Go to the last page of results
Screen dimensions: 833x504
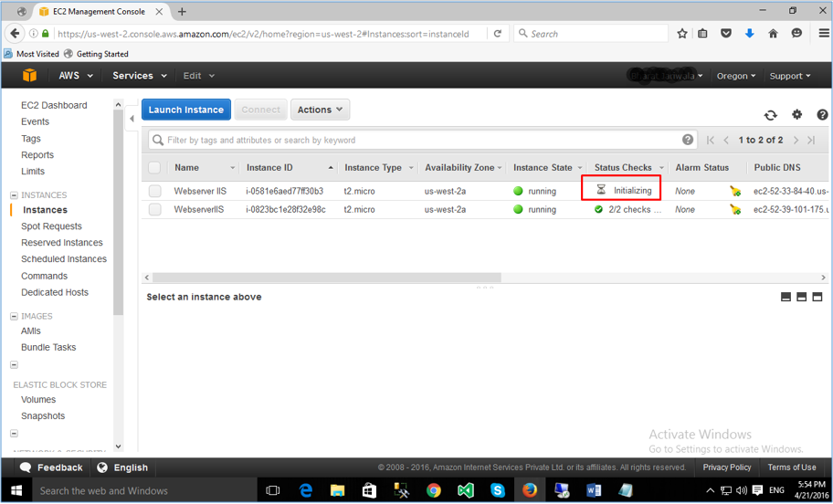(x=811, y=141)
